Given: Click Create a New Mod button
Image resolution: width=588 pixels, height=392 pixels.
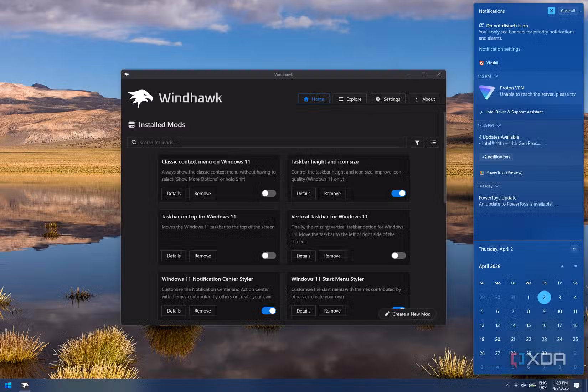Looking at the screenshot, I should coord(407,314).
